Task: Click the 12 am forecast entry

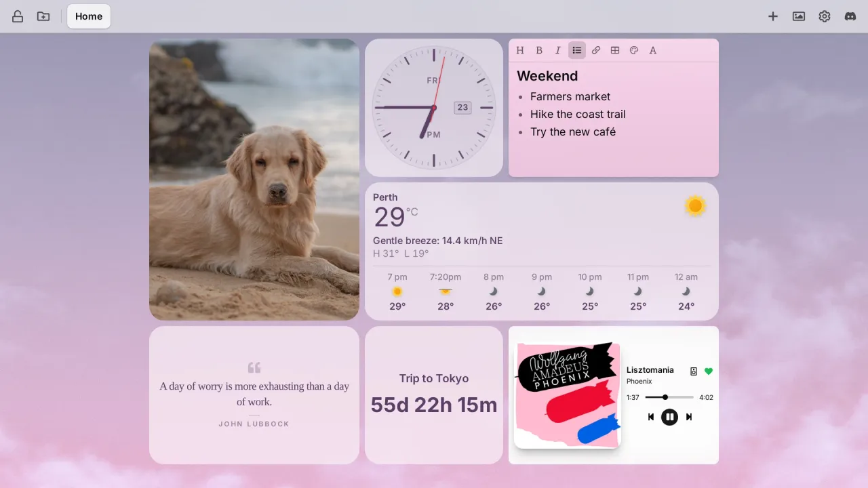Action: [x=686, y=291]
